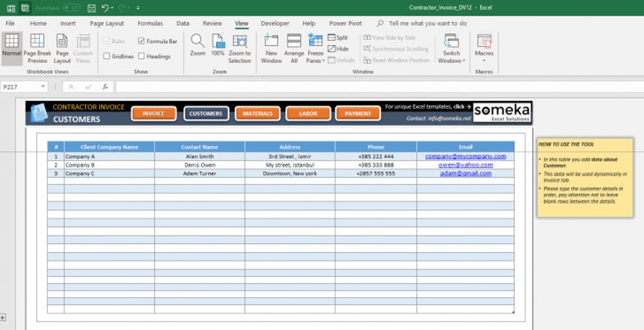Switch to the Developer ribbon tab
Viewport: 644px width, 330px height.
275,23
